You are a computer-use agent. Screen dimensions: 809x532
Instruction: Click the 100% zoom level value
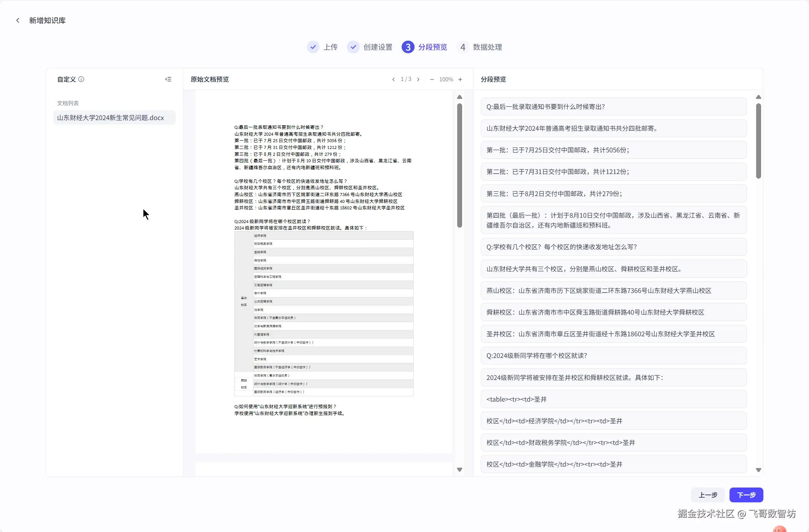pos(446,79)
